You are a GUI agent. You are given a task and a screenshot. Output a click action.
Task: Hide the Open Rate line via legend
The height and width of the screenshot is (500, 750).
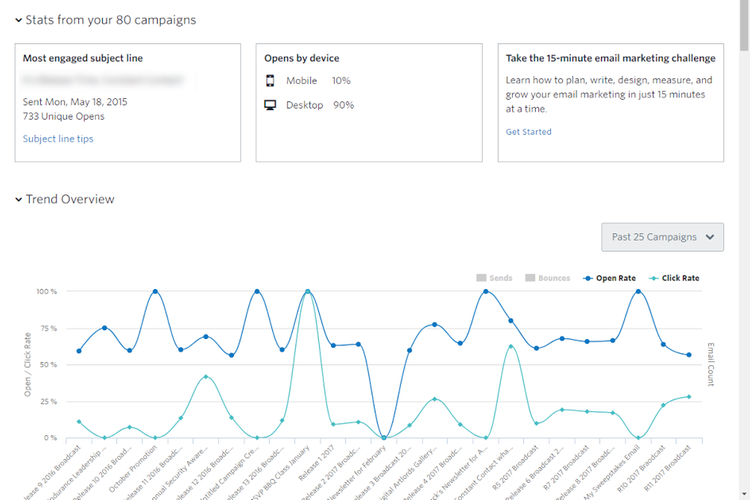click(610, 278)
